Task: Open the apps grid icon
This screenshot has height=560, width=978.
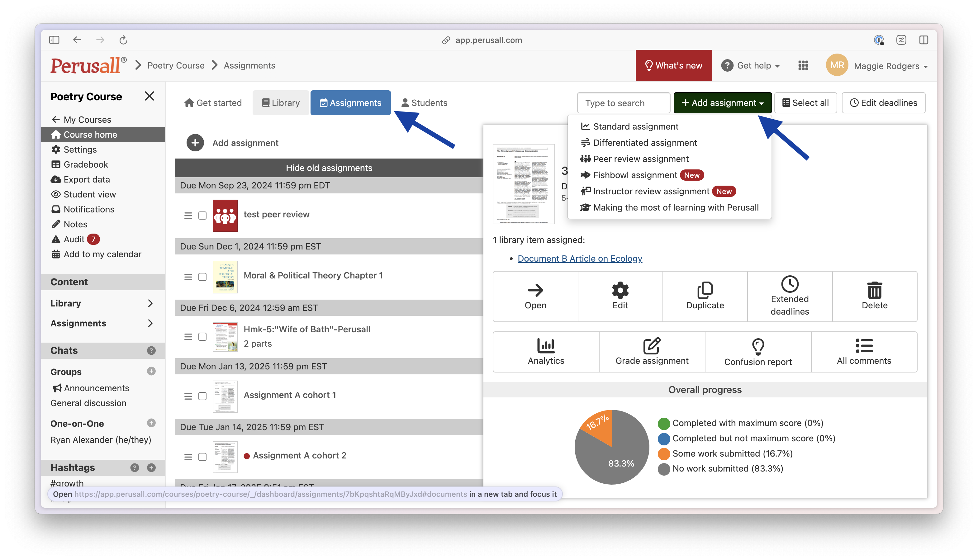Action: point(803,65)
